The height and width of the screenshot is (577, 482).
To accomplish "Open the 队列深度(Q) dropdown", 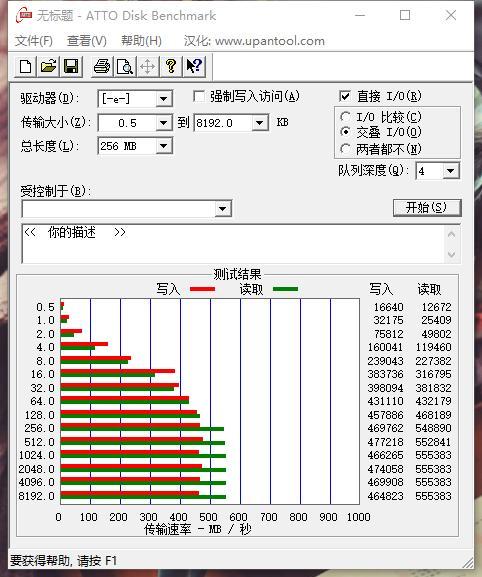I will (x=451, y=171).
